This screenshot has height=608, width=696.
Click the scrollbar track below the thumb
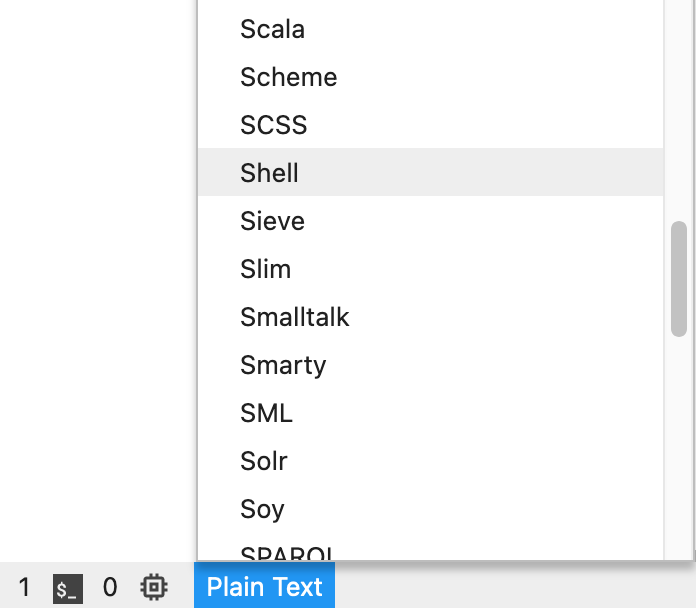click(x=679, y=448)
